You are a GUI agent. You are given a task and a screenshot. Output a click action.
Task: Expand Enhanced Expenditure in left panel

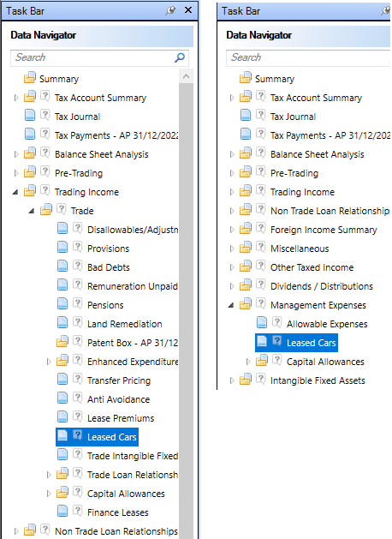[x=49, y=362]
